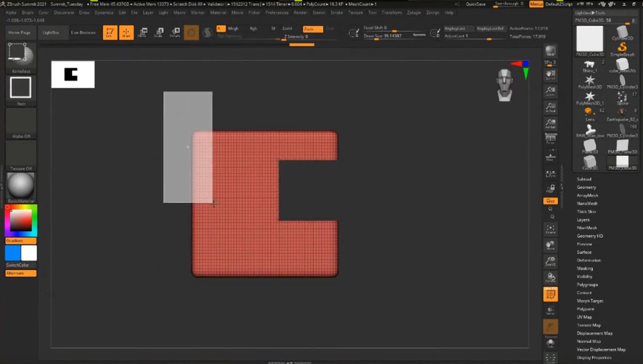Select the Draw mode icon

126,33
